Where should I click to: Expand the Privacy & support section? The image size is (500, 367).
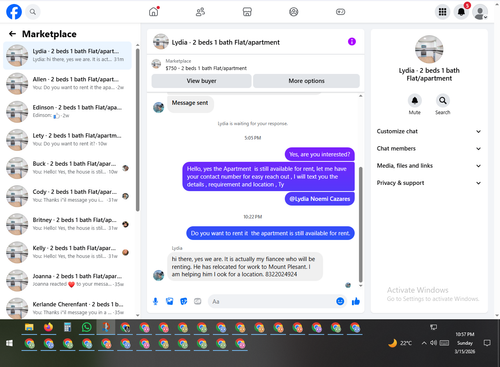429,183
